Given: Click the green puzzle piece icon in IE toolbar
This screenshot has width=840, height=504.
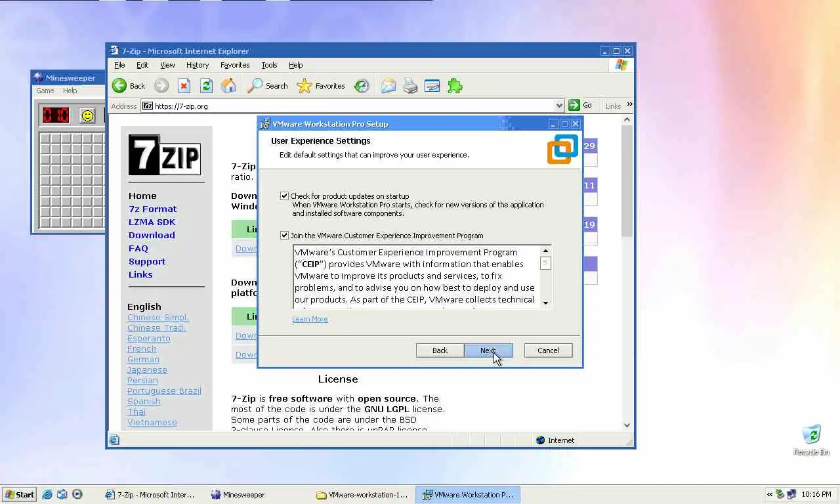Looking at the screenshot, I should pyautogui.click(x=455, y=86).
